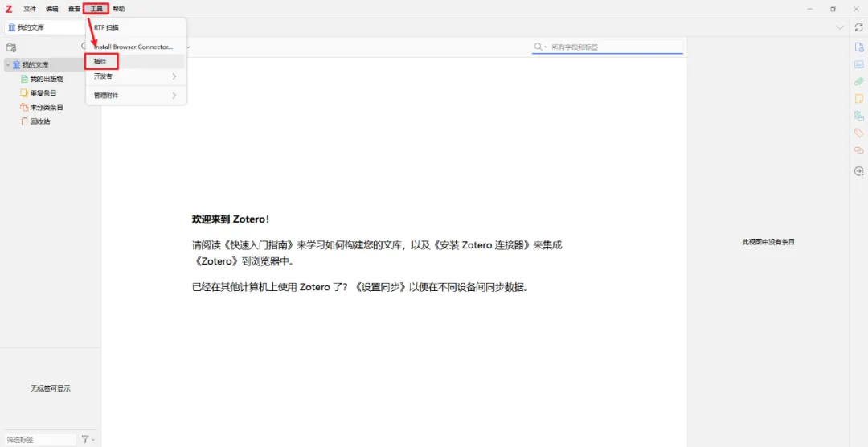The image size is (868, 447).
Task: Click the sync with zotero.org icon
Action: click(858, 27)
